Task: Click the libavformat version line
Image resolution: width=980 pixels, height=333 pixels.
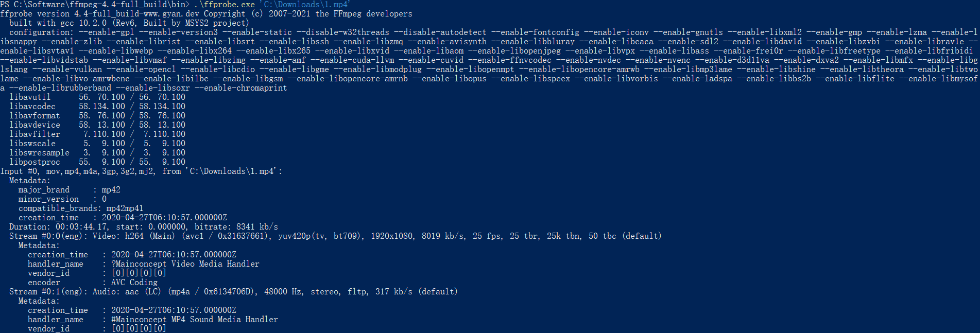Action: (x=97, y=115)
